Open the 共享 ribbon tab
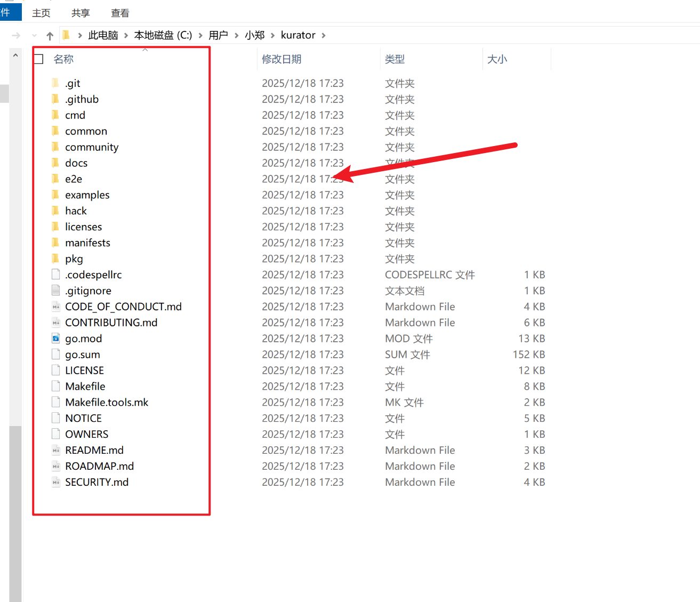 (81, 13)
